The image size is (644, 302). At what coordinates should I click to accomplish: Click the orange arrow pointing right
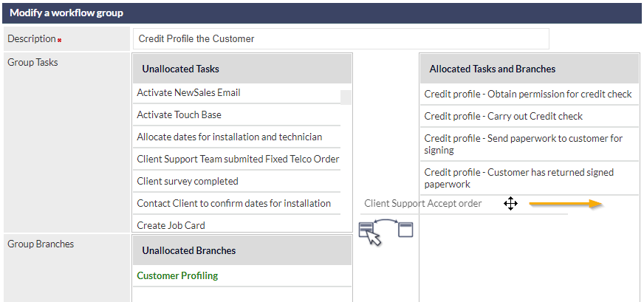pyautogui.click(x=566, y=204)
